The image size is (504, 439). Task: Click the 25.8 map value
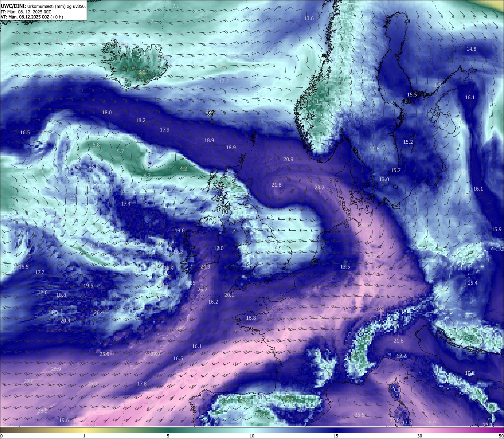point(395,420)
